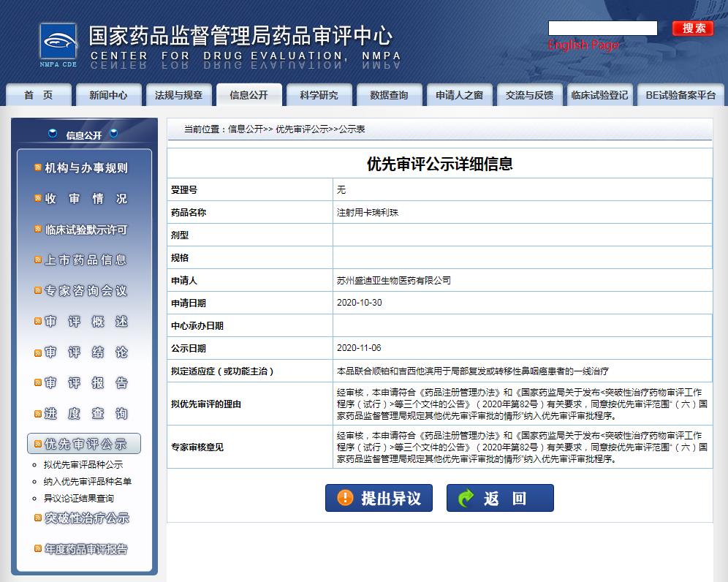Open 纳入优先审评品种名单 sub-item
This screenshot has width=728, height=582.
point(87,481)
